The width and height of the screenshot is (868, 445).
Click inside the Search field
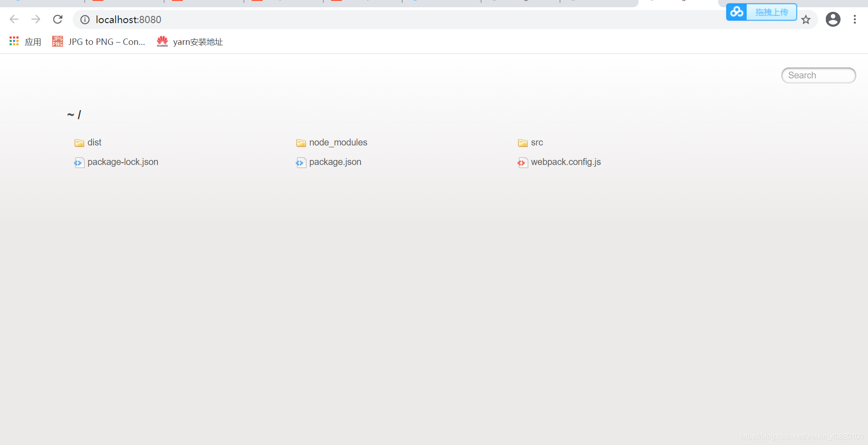coord(818,75)
